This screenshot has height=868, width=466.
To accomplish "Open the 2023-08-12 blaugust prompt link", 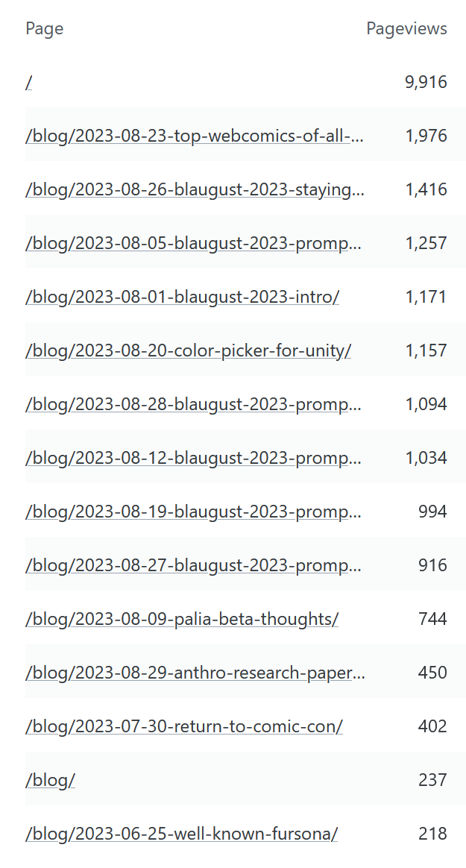I will (x=194, y=458).
